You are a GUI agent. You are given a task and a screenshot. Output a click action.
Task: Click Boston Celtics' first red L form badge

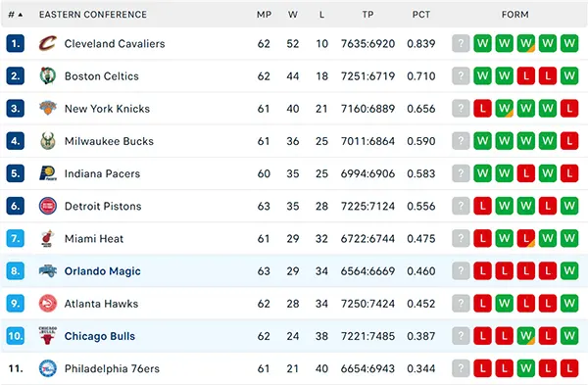(526, 75)
